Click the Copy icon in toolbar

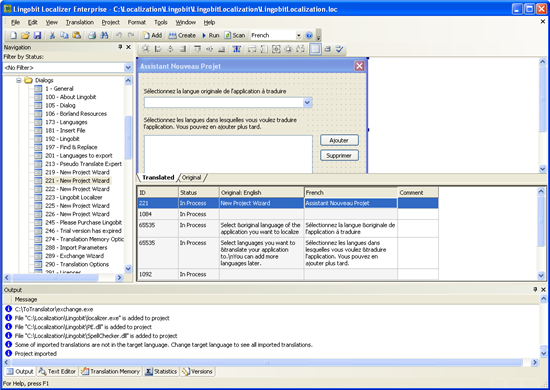(x=64, y=35)
